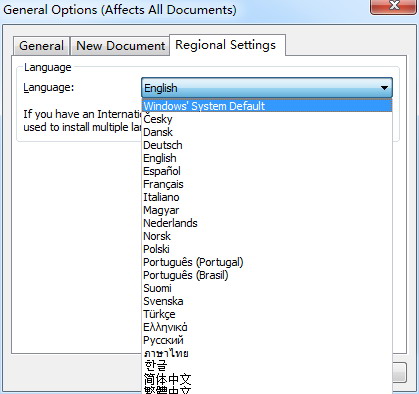Select Português (Brasil) option
This screenshot has height=394, width=419.
click(x=267, y=275)
